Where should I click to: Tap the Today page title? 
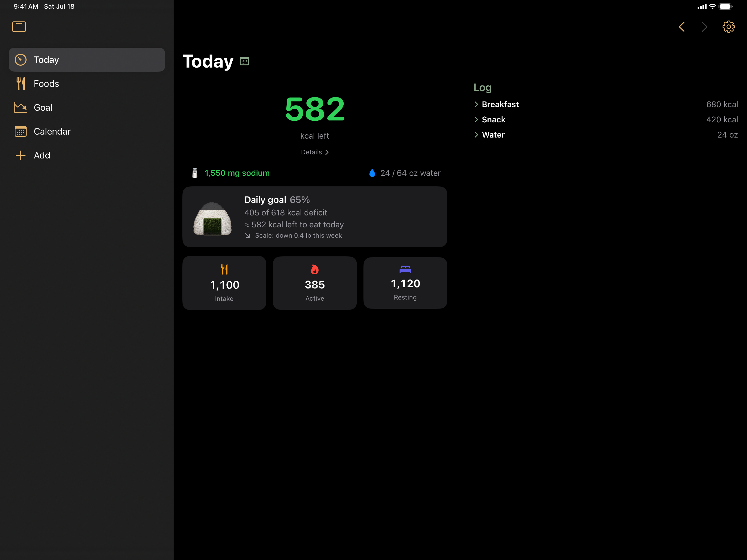[208, 61]
